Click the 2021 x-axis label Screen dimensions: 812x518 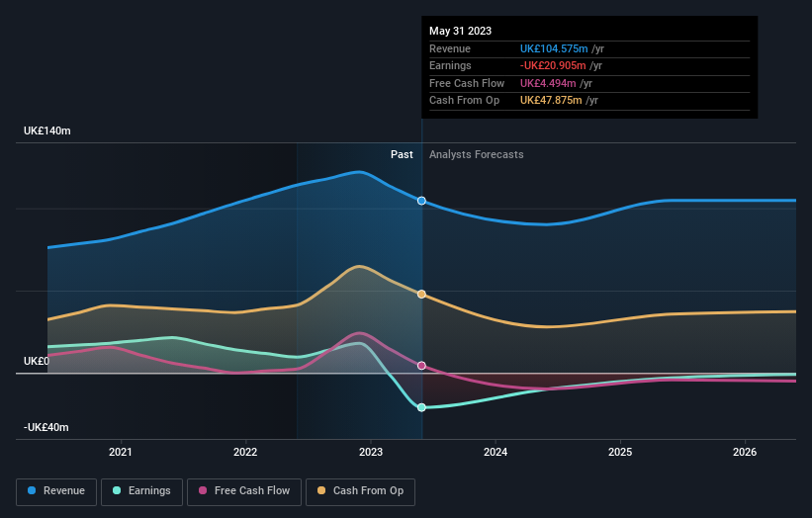120,452
